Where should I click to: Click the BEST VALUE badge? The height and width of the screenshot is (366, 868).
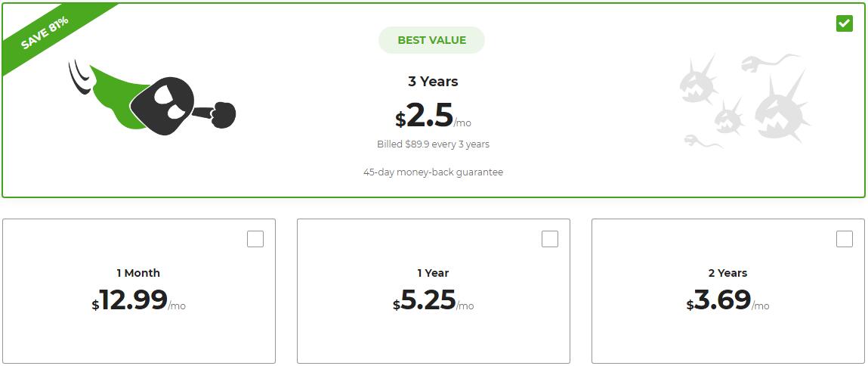coord(432,40)
